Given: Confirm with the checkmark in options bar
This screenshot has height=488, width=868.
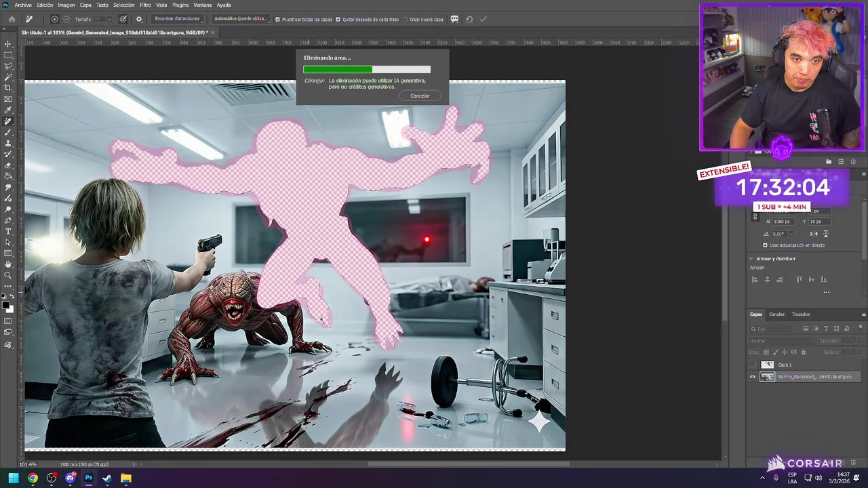Looking at the screenshot, I should coord(483,19).
